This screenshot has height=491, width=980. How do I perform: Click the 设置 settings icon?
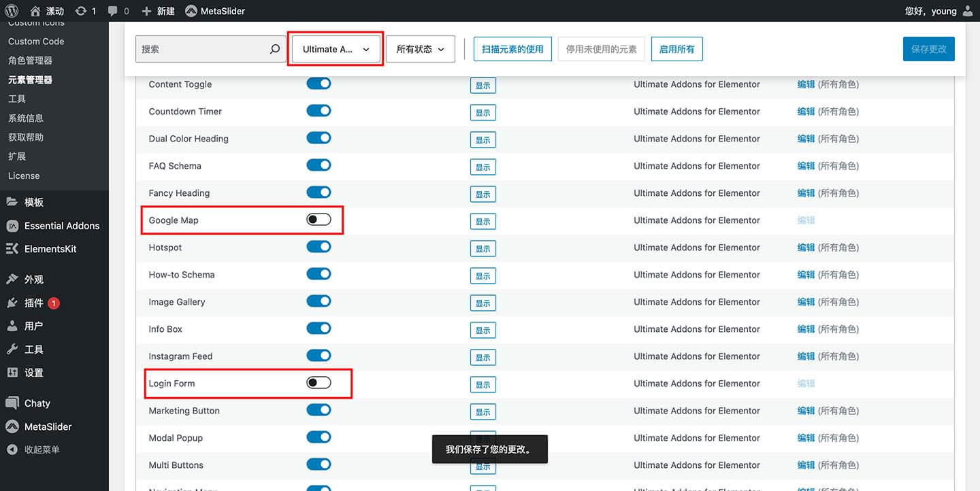click(12, 373)
